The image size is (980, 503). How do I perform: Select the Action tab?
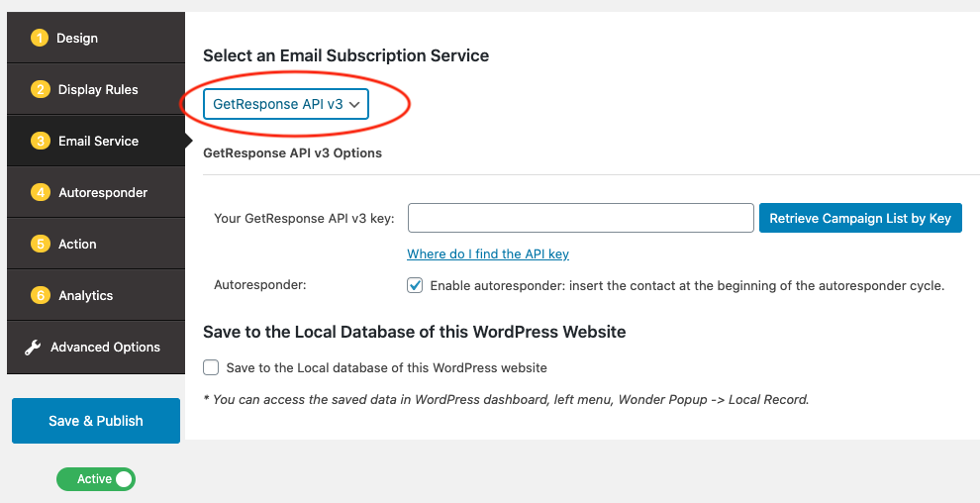click(77, 245)
